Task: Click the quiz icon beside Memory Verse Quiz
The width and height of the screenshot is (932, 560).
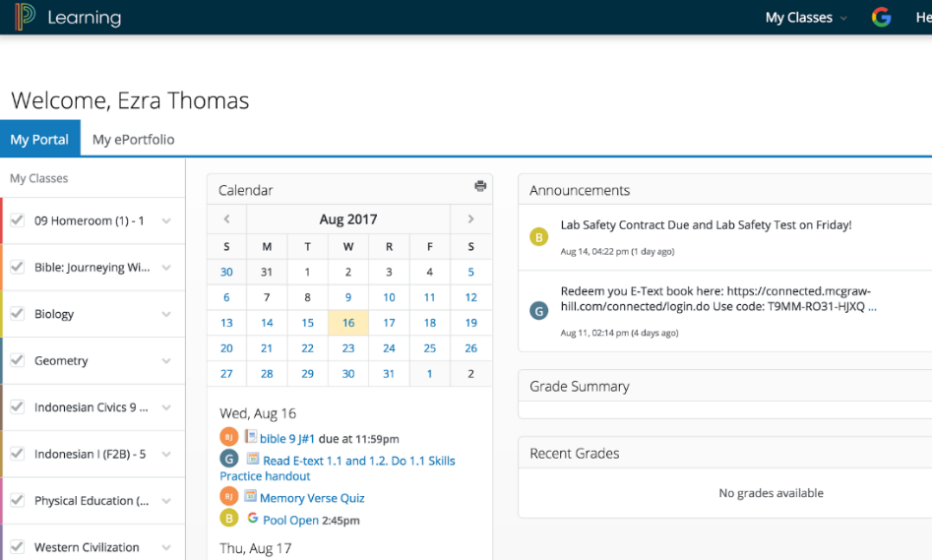Action: click(251, 497)
